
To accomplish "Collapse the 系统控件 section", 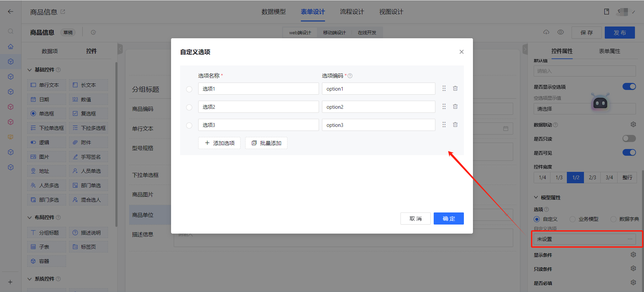I will tap(30, 279).
